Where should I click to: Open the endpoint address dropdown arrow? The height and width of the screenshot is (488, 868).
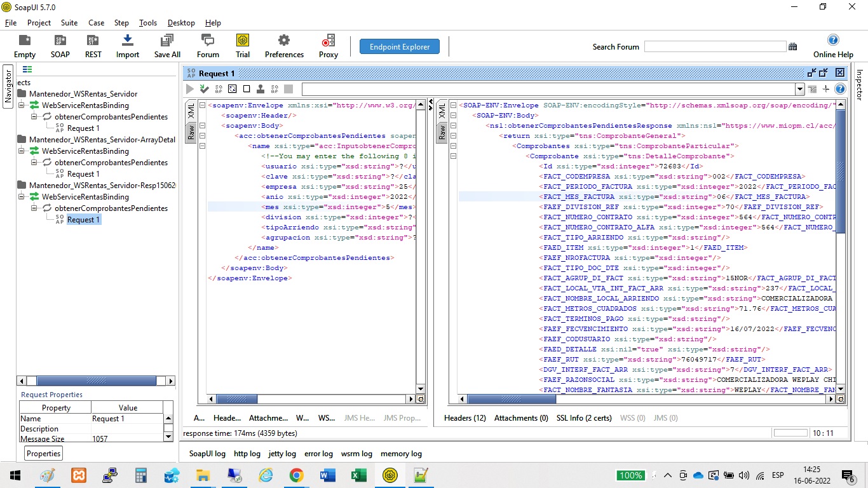coord(800,89)
